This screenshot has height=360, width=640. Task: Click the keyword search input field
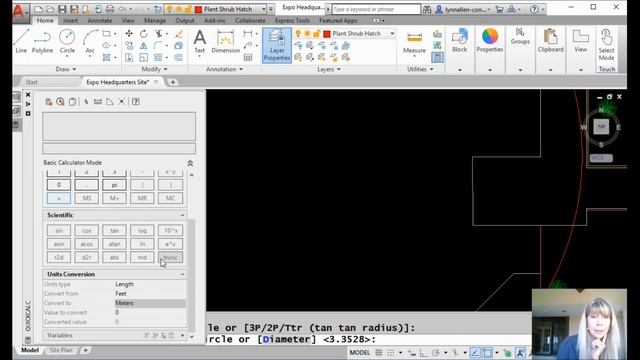(376, 9)
